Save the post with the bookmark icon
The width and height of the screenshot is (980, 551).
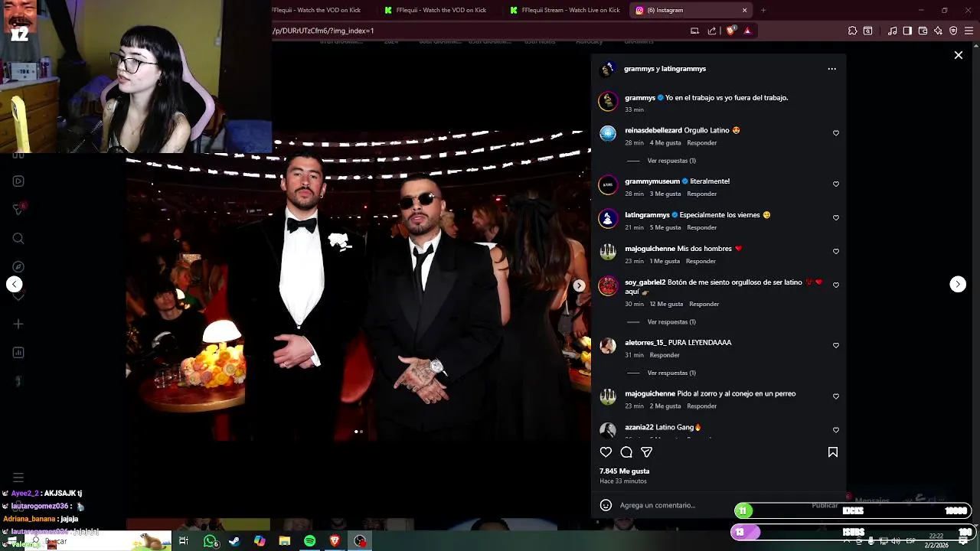[833, 452]
